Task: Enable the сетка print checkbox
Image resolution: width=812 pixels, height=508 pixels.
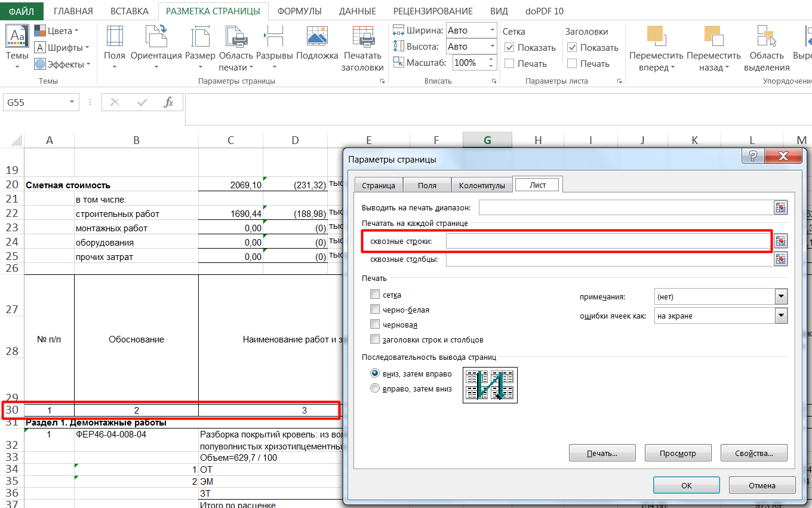Action: point(375,294)
